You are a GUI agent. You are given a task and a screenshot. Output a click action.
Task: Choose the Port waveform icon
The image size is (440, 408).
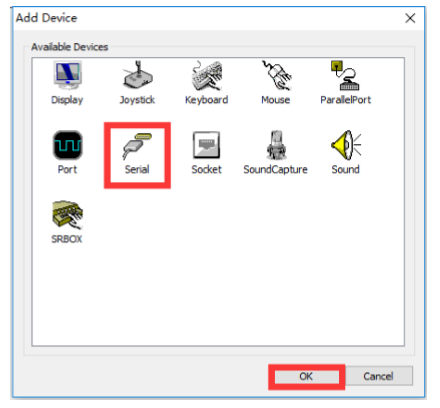tap(68, 145)
